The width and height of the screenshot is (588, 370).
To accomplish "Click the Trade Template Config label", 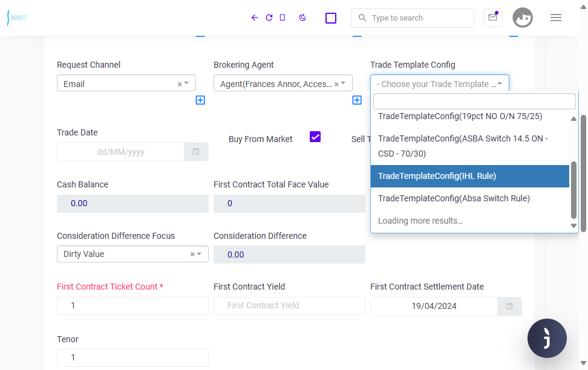I will [413, 65].
